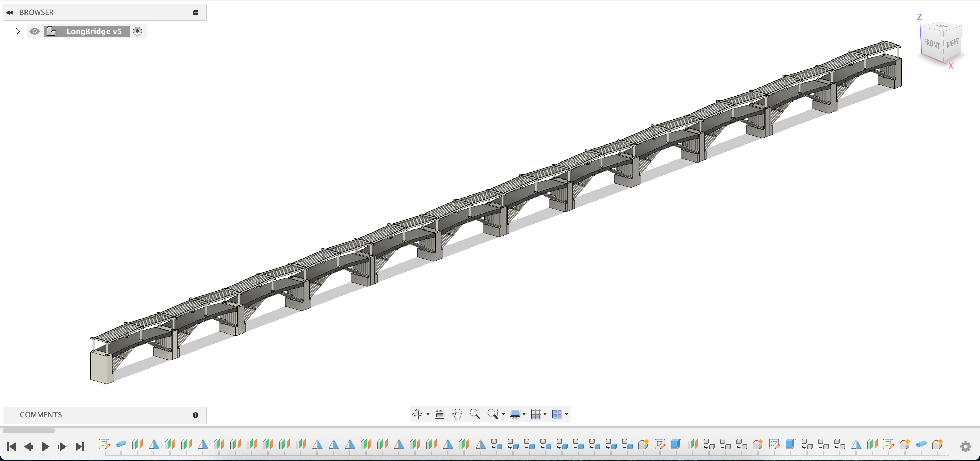The image size is (980, 461).
Task: Select a Mirror feature icon in the timeline
Action: (154, 444)
